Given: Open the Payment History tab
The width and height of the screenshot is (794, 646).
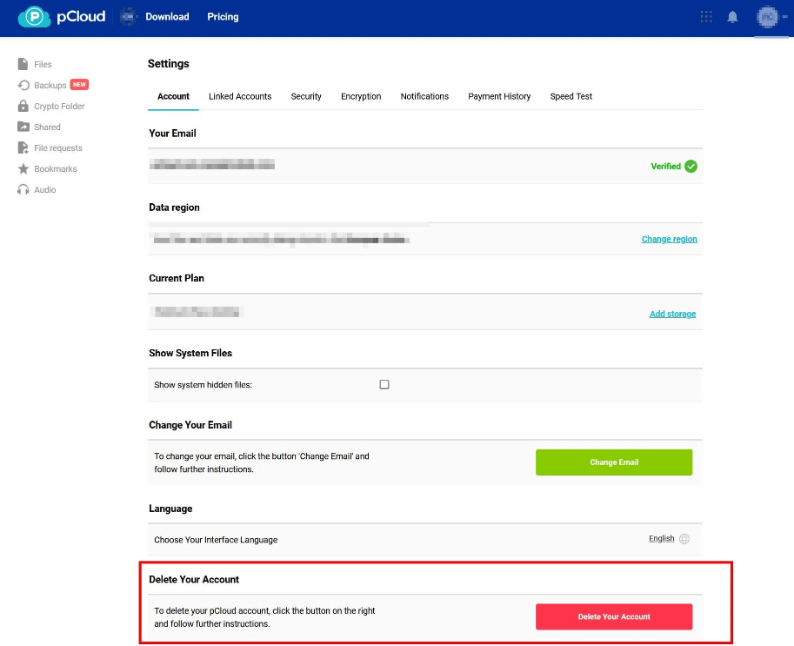Looking at the screenshot, I should 499,96.
